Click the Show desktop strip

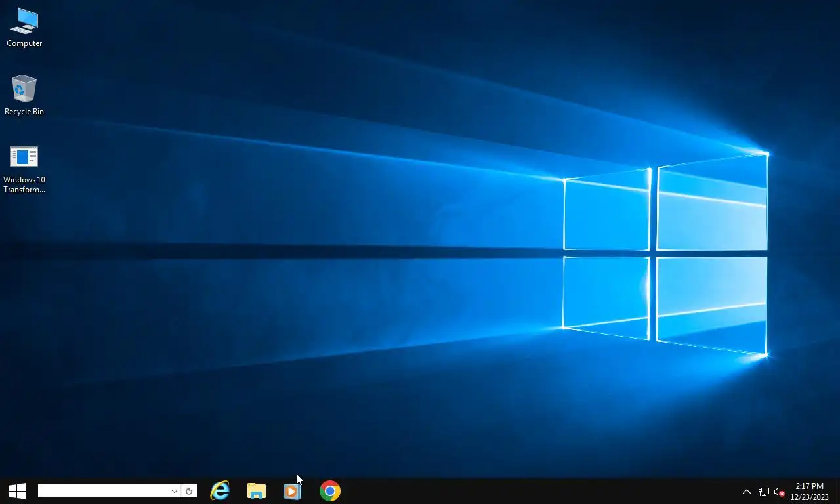point(837,491)
